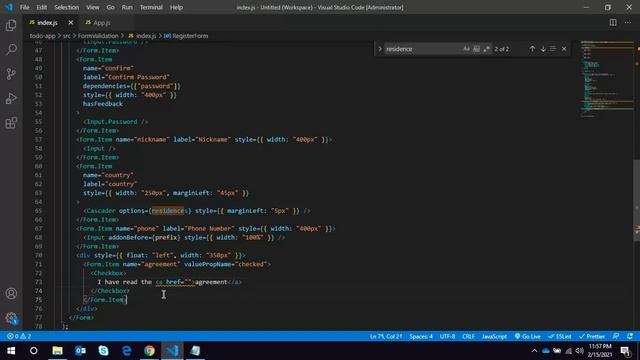Open the File menu

pyautogui.click(x=24, y=7)
